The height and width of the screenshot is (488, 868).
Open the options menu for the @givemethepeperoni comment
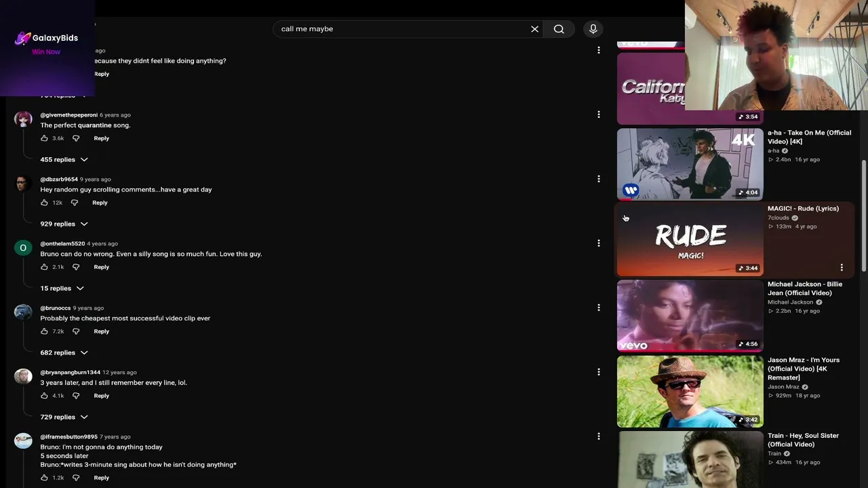(598, 115)
